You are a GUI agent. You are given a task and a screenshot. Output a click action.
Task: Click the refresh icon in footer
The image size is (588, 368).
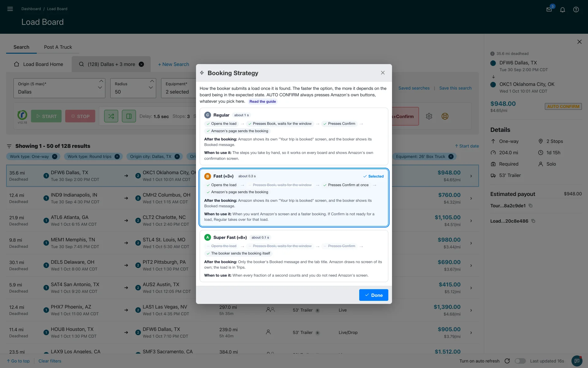tap(507, 361)
